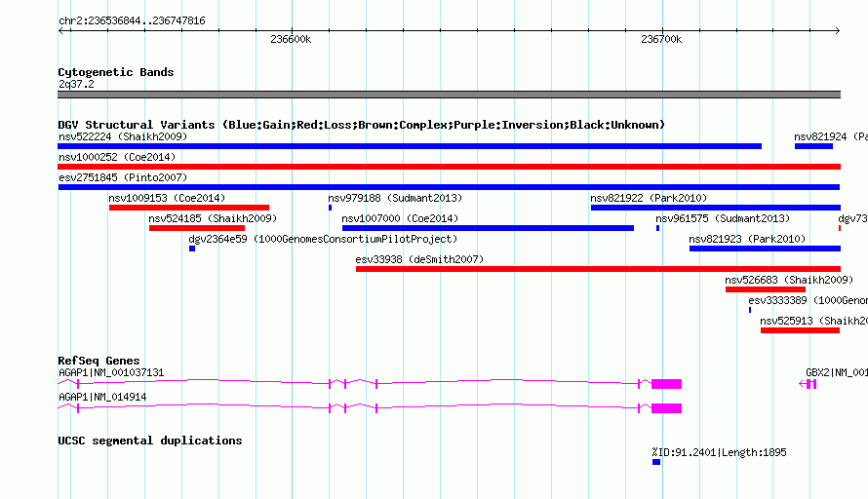
Task: Click the nsv1000252 (Coe2014) label
Action: pos(117,157)
